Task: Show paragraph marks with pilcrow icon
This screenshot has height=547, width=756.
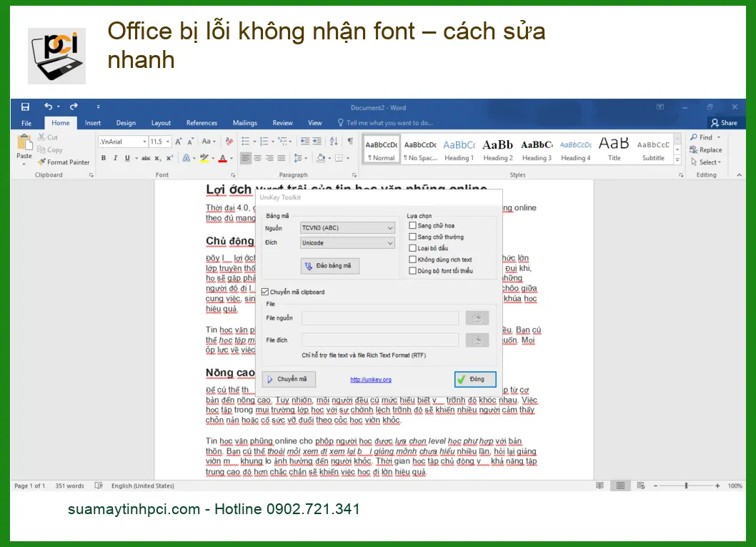Action: point(351,142)
